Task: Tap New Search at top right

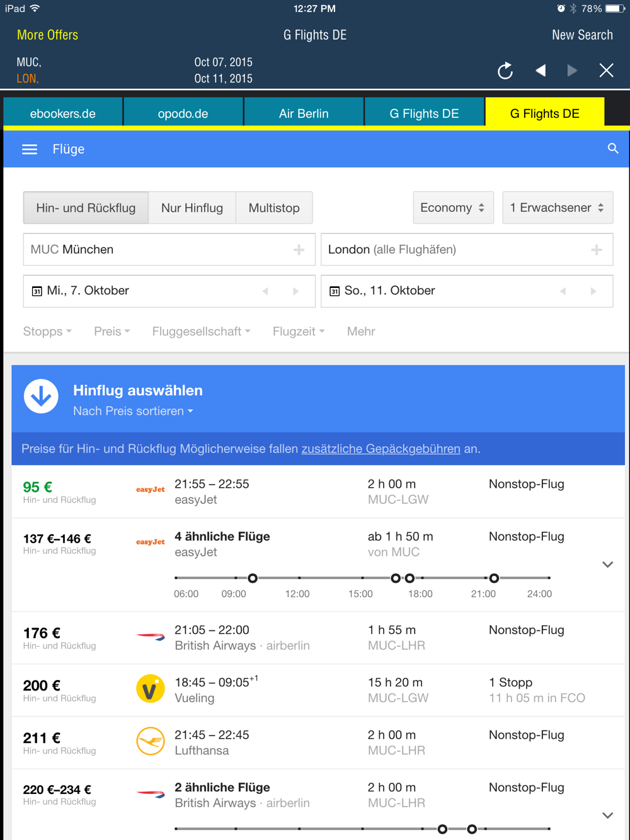Action: (582, 35)
